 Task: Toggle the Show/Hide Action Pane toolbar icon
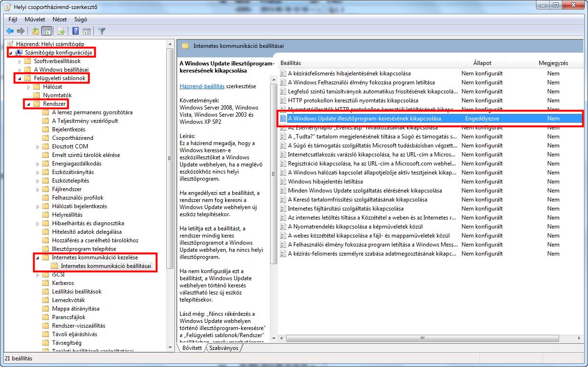(86, 31)
